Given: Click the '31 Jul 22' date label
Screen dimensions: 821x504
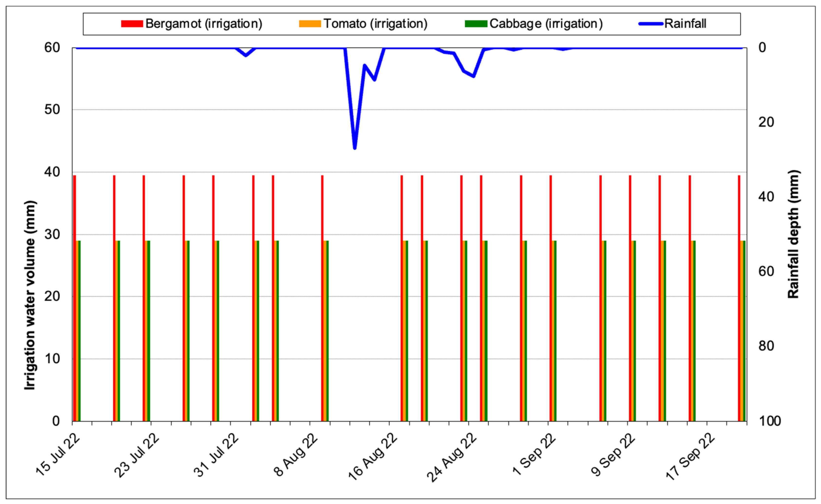Looking at the screenshot, I should tap(216, 455).
